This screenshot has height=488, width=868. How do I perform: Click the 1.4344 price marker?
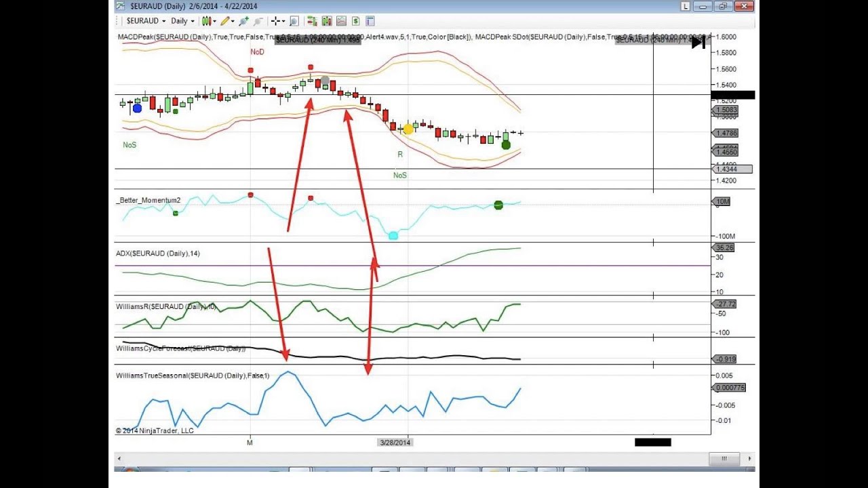click(x=732, y=169)
